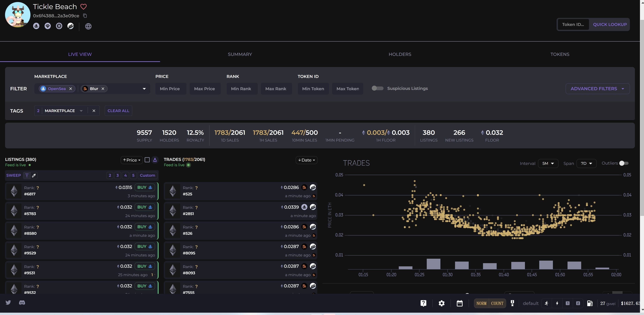Toggle the Suspicious Listings switch
Image resolution: width=644 pixels, height=315 pixels.
[x=377, y=88]
